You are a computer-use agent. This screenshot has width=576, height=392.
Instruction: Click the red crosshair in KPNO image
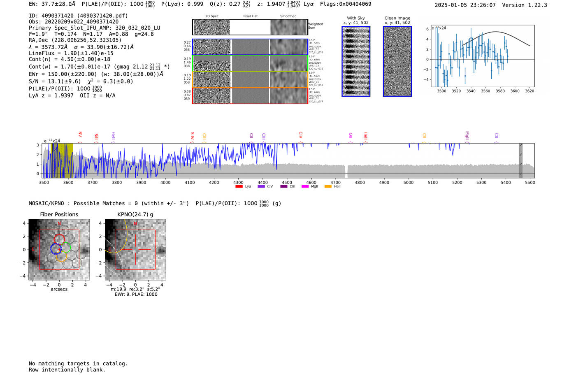pyautogui.click(x=135, y=250)
